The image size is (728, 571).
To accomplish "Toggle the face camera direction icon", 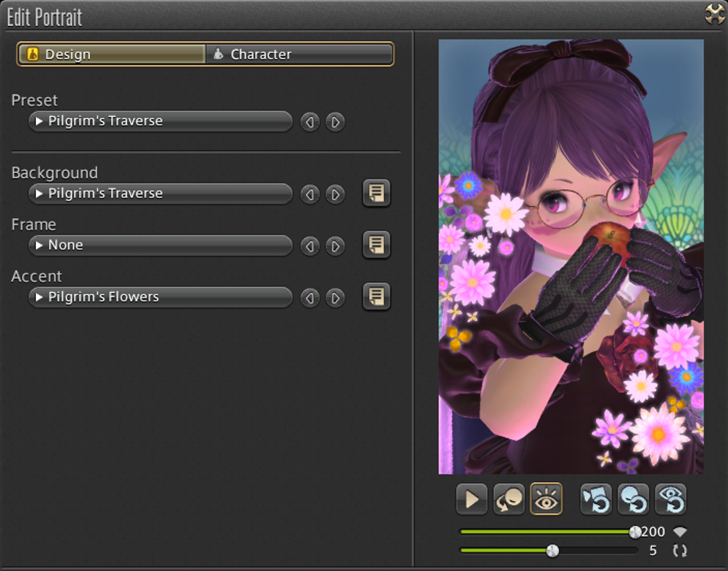I will [x=509, y=499].
